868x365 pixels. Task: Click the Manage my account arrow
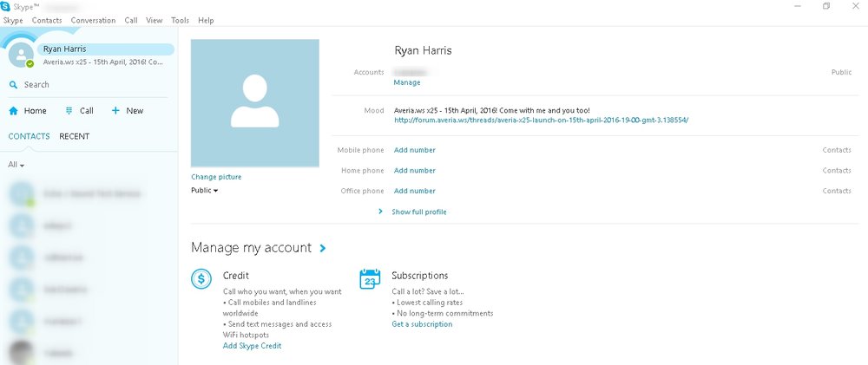[x=323, y=248]
